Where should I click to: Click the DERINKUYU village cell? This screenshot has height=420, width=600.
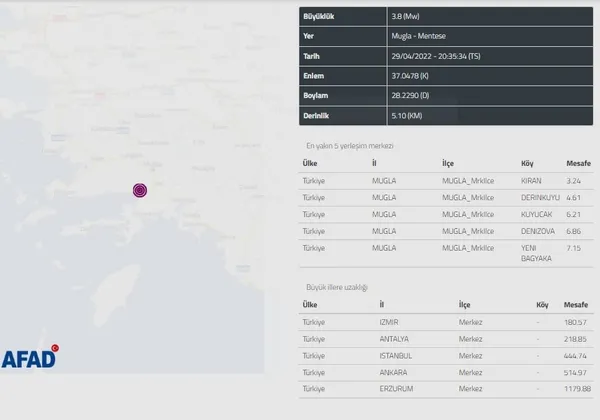point(540,198)
